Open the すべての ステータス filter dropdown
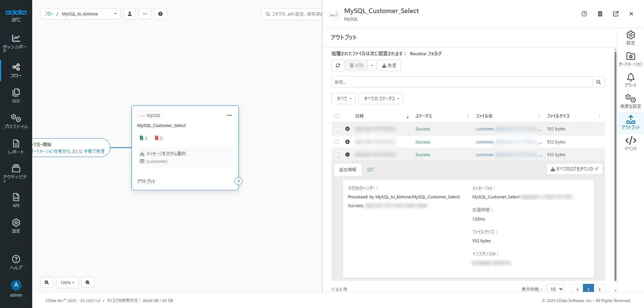Image resolution: width=644 pixels, height=308 pixels. click(381, 99)
